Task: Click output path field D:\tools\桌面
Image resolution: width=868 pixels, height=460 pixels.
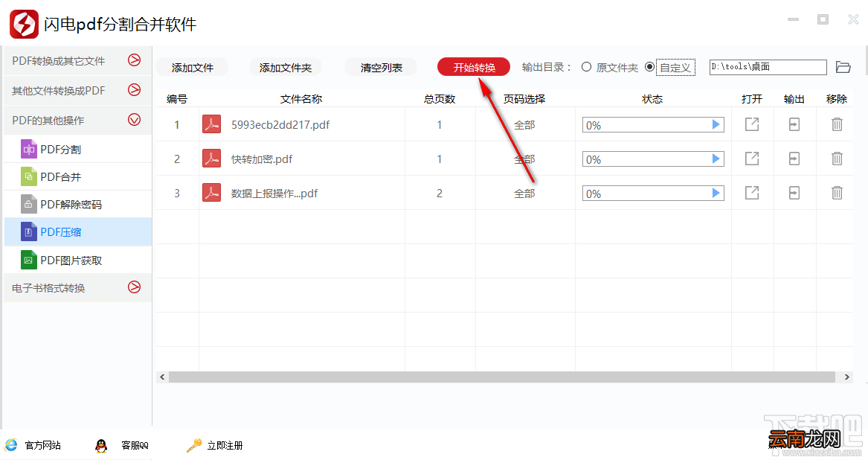Action: point(768,67)
